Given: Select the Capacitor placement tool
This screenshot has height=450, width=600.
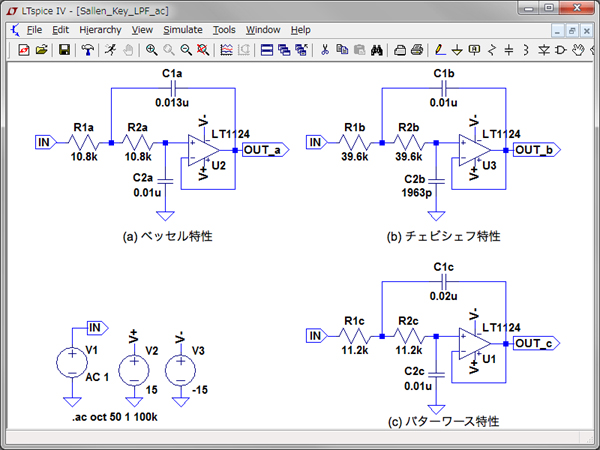Looking at the screenshot, I should [x=508, y=49].
